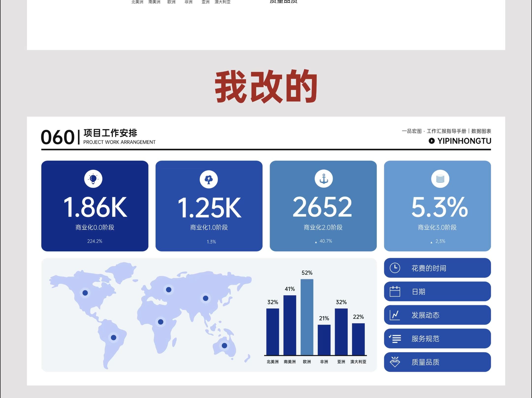Click the 项目工作安排 heading
Viewport: 532px width, 398px height.
(x=110, y=133)
